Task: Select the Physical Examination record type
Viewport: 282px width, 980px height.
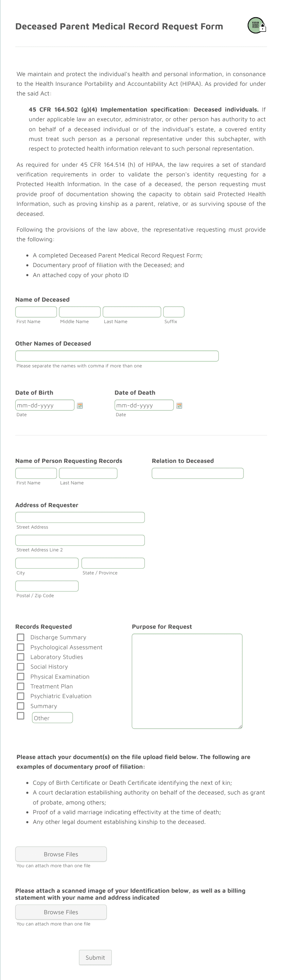Action: (21, 676)
